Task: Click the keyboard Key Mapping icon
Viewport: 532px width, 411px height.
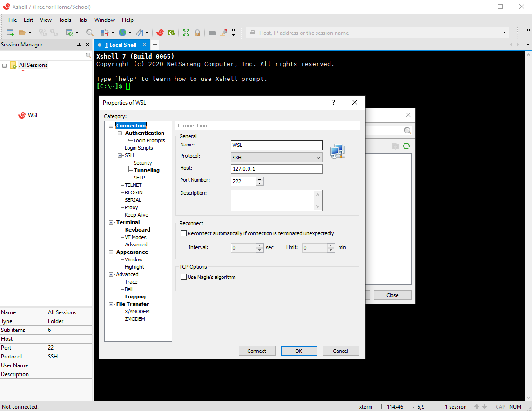Action: tap(212, 33)
